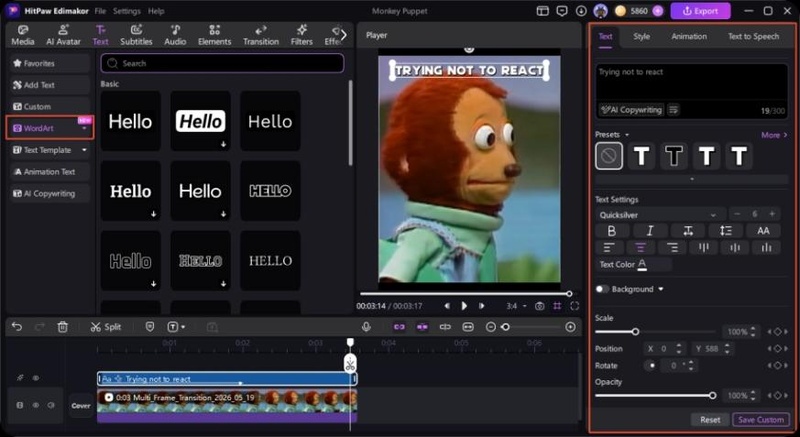Viewport: 800px width, 437px height.
Task: Open the line spacing option
Action: pyautogui.click(x=725, y=231)
